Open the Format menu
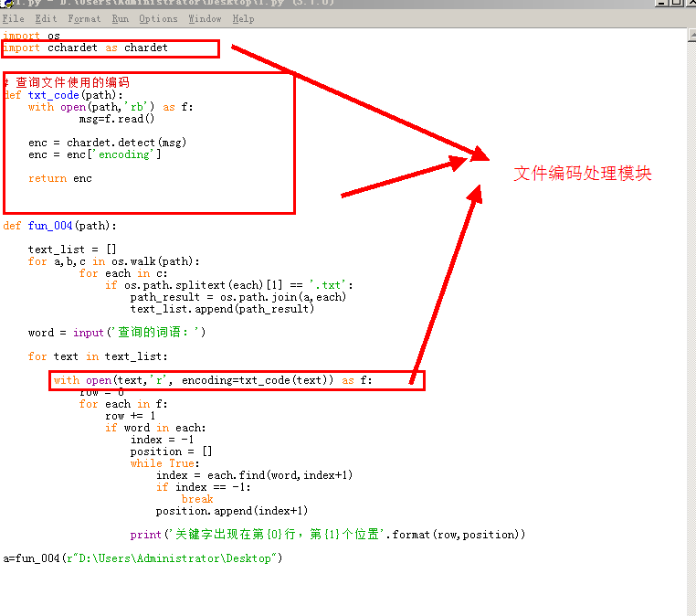The image size is (696, 616). (x=84, y=19)
